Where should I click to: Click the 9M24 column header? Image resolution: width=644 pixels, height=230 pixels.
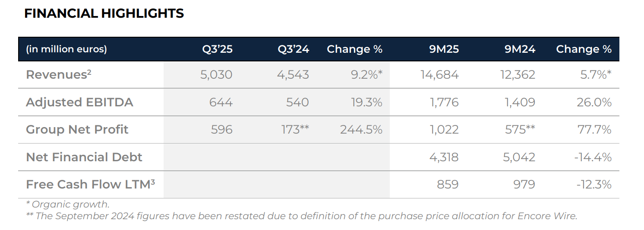[520, 49]
